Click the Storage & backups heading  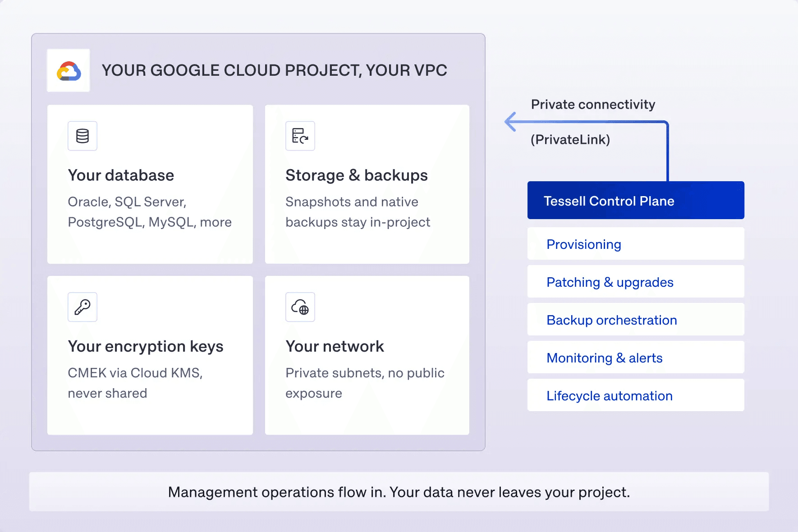coord(357,175)
